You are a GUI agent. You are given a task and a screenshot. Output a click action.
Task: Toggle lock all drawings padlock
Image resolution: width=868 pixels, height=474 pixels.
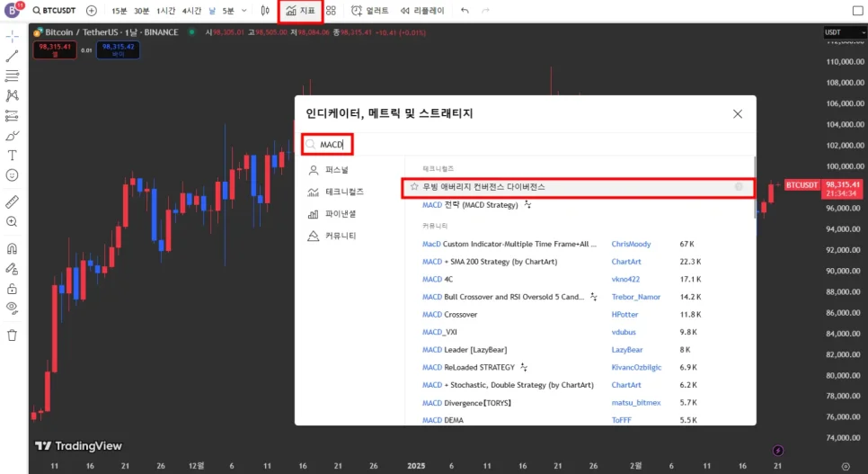pyautogui.click(x=13, y=289)
